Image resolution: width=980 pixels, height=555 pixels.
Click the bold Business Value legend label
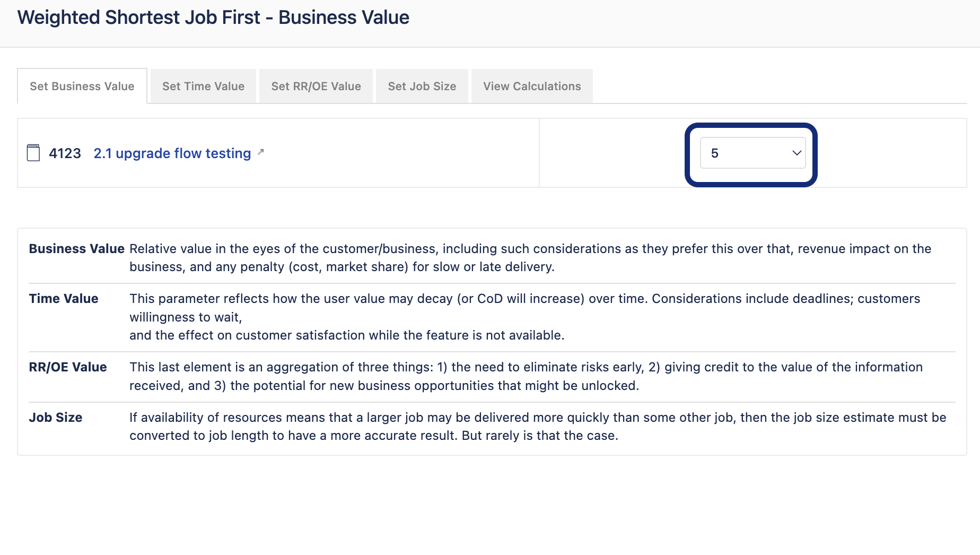pos(76,249)
